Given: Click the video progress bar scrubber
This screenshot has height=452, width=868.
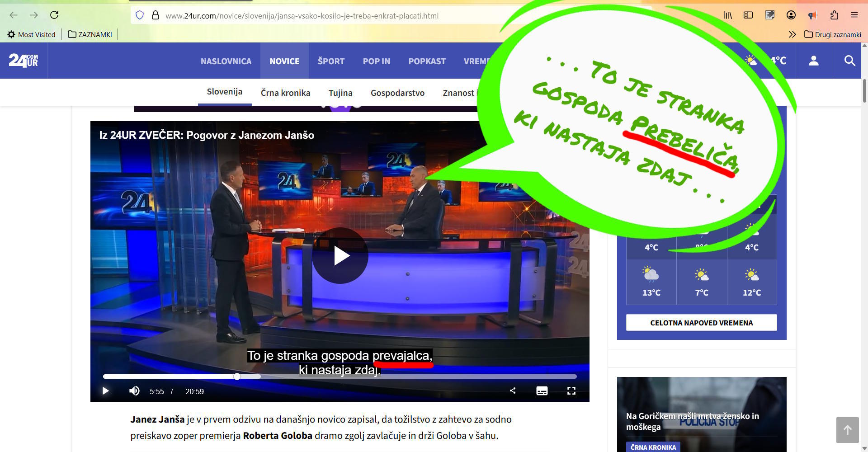Looking at the screenshot, I should [237, 377].
